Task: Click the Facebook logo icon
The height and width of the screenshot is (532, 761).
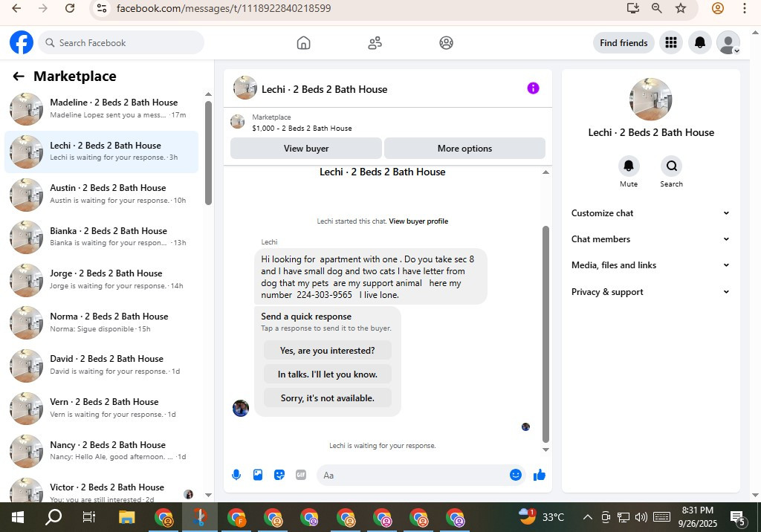Action: point(22,42)
